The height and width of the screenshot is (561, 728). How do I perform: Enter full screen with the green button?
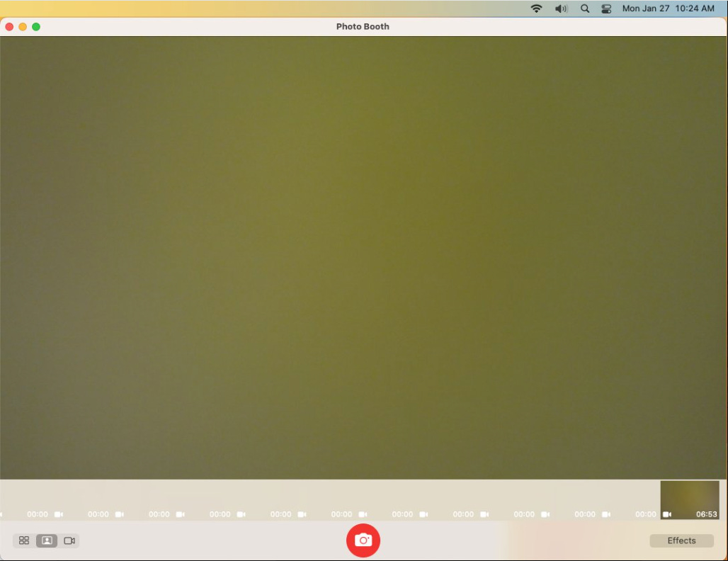pyautogui.click(x=36, y=27)
